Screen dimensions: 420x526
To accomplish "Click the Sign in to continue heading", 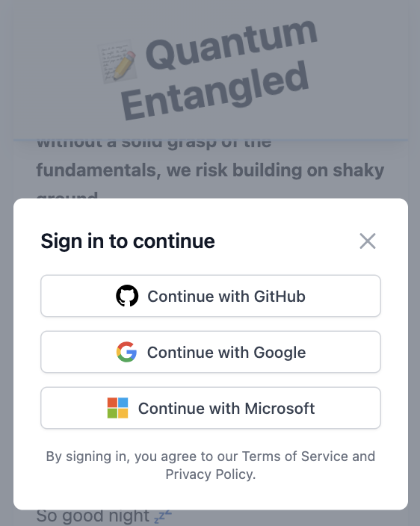I will (x=128, y=241).
